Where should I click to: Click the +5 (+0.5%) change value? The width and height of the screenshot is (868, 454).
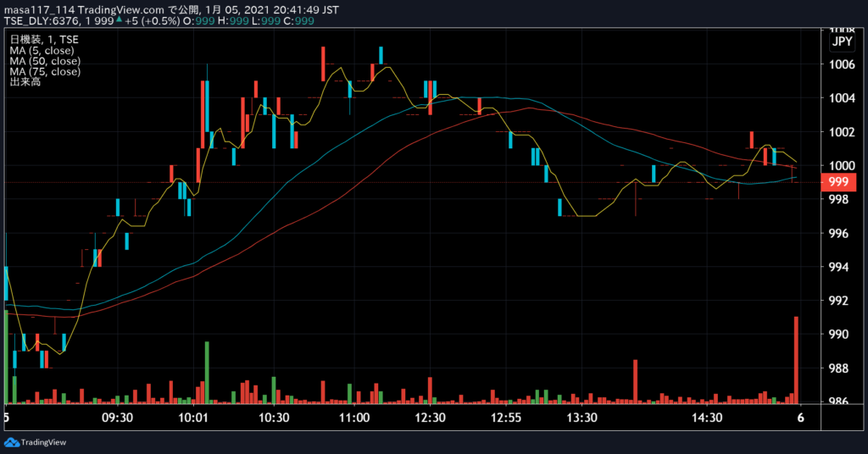[x=153, y=21]
